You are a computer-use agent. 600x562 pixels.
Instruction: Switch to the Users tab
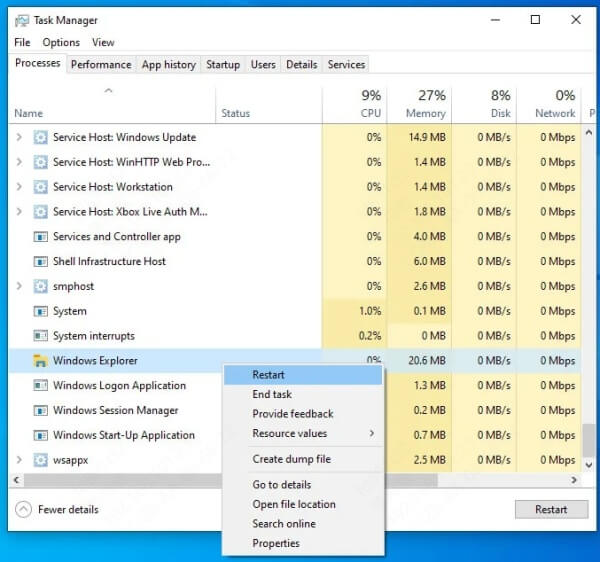pos(263,65)
